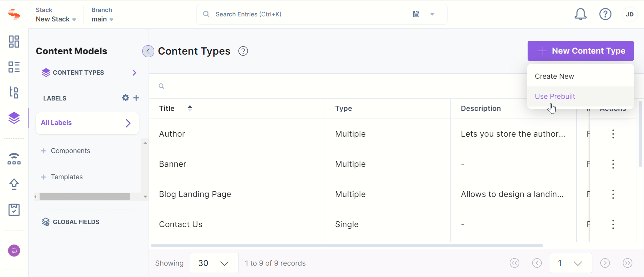Viewport: 644px width, 277px height.
Task: Open the Author content type
Action: tap(172, 134)
